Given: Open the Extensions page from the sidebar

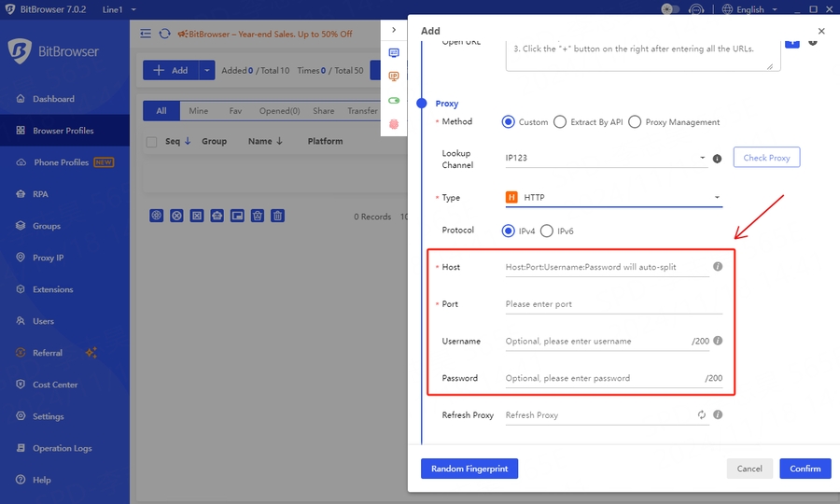Looking at the screenshot, I should (x=52, y=289).
